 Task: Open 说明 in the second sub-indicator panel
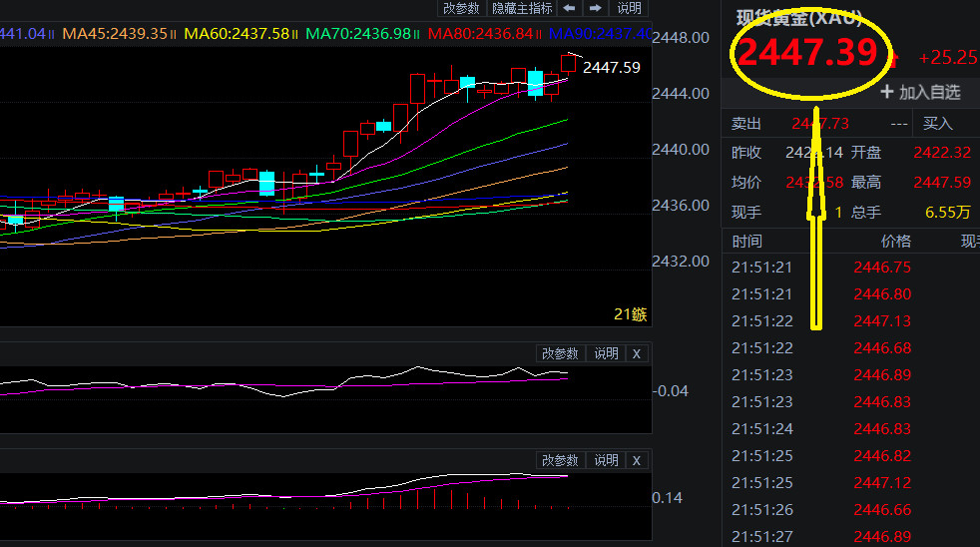click(606, 461)
